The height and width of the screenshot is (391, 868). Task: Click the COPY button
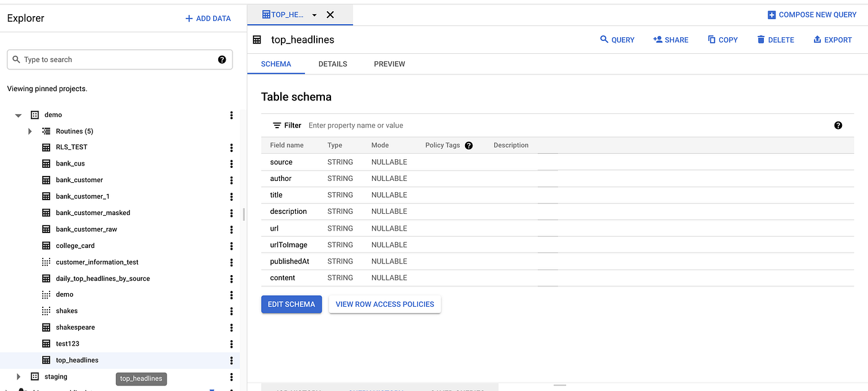[723, 40]
